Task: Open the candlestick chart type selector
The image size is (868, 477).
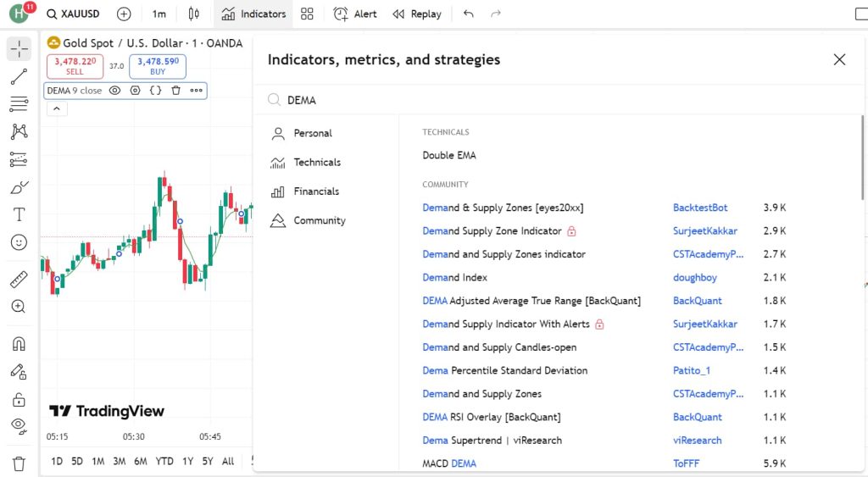Action: pyautogui.click(x=194, y=14)
